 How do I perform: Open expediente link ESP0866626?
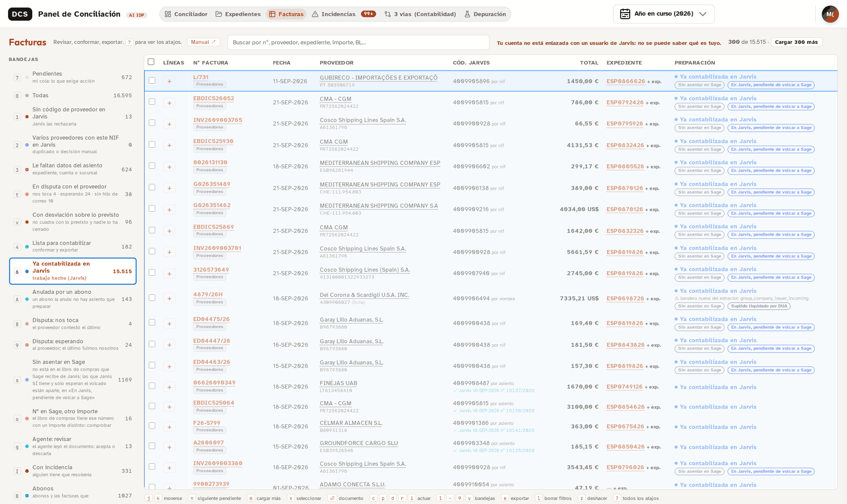pyautogui.click(x=626, y=81)
